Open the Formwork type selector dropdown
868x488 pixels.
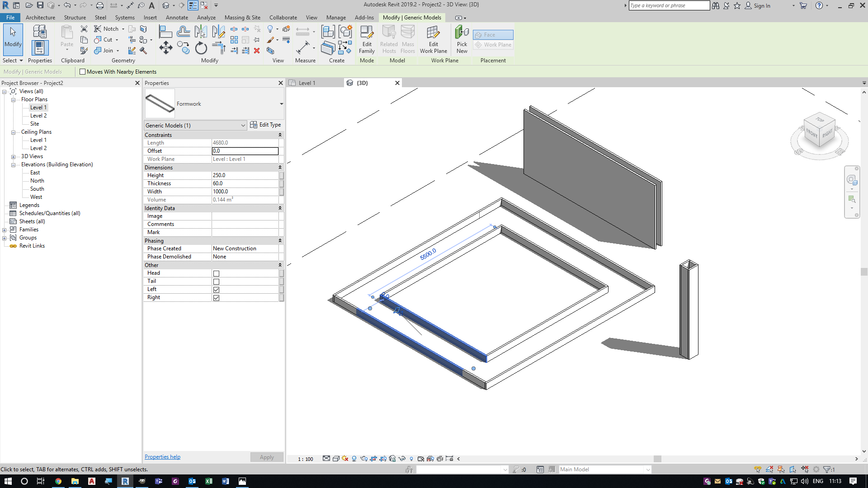tap(281, 104)
